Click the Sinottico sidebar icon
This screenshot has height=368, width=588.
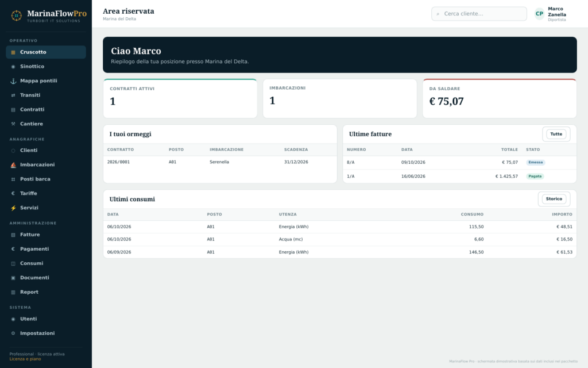pyautogui.click(x=13, y=67)
